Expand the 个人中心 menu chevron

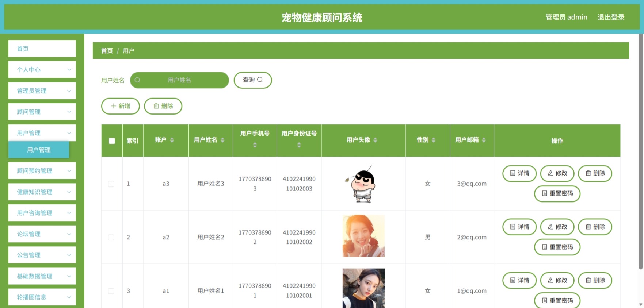[x=69, y=70]
